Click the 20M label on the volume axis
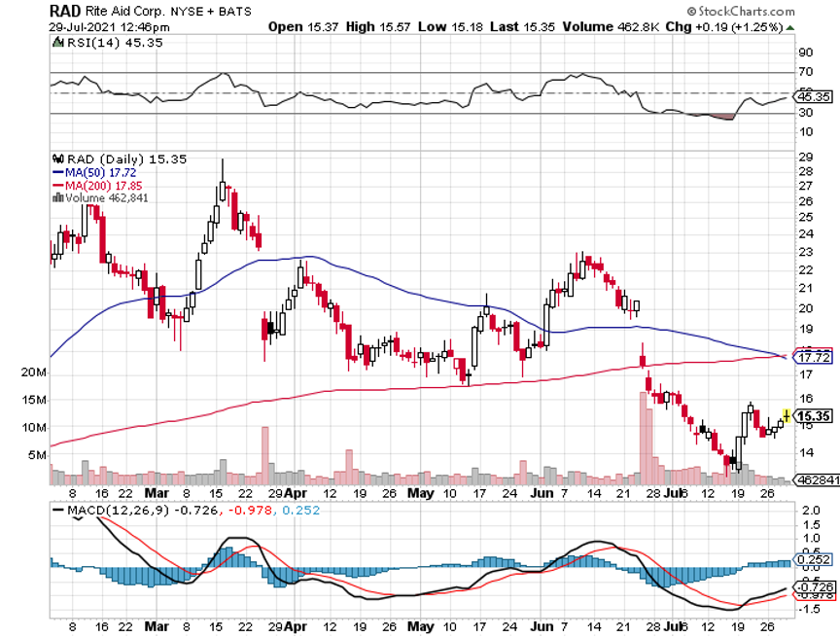Screen dimensions: 840x638 pos(34,372)
